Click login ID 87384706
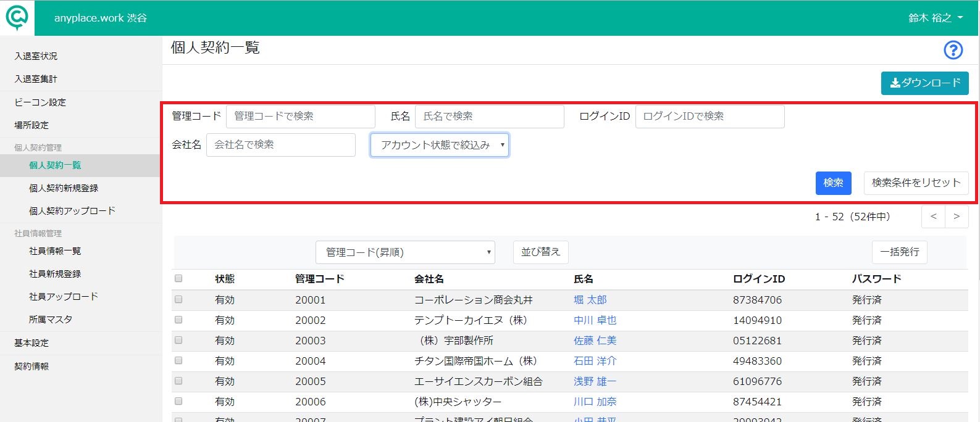The image size is (980, 422). [x=758, y=300]
